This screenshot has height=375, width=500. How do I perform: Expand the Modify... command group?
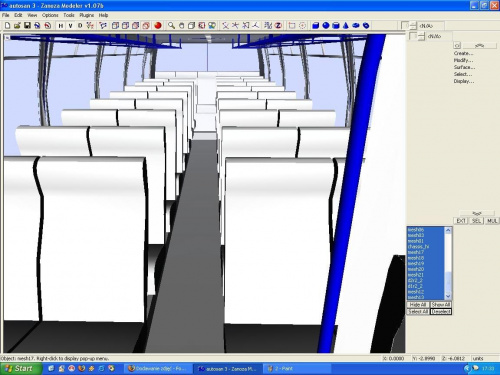click(463, 60)
